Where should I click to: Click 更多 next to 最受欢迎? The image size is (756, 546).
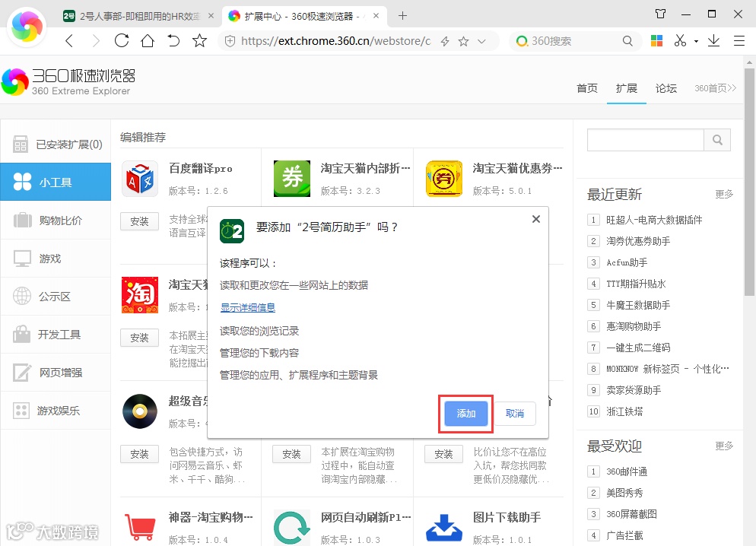point(724,446)
